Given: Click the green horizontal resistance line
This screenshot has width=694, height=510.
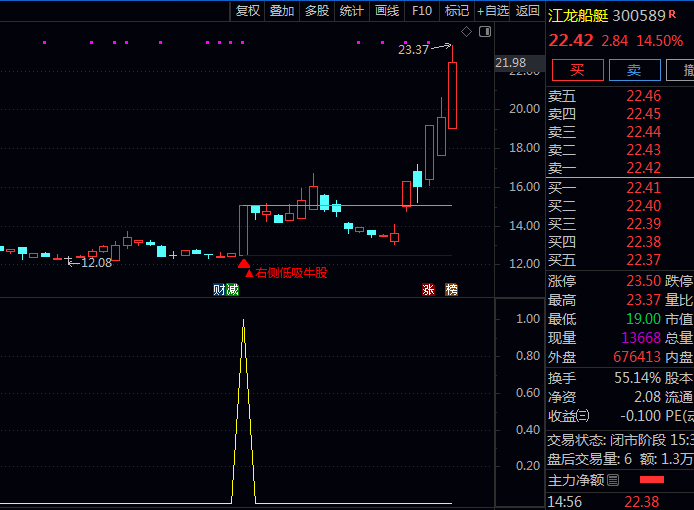Looking at the screenshot, I should (x=345, y=205).
